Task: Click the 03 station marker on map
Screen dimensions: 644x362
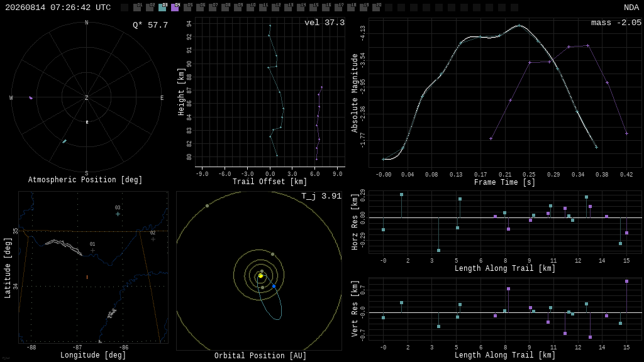Action: pyautogui.click(x=118, y=214)
